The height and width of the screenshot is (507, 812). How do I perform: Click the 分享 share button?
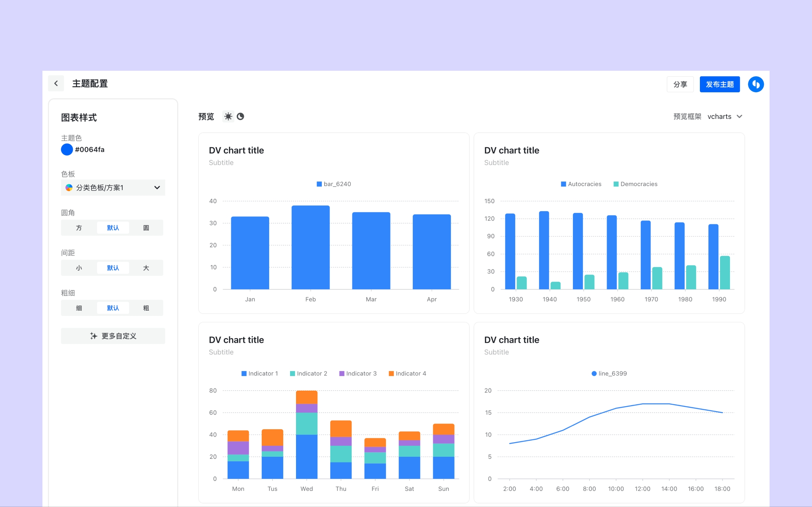tap(680, 84)
